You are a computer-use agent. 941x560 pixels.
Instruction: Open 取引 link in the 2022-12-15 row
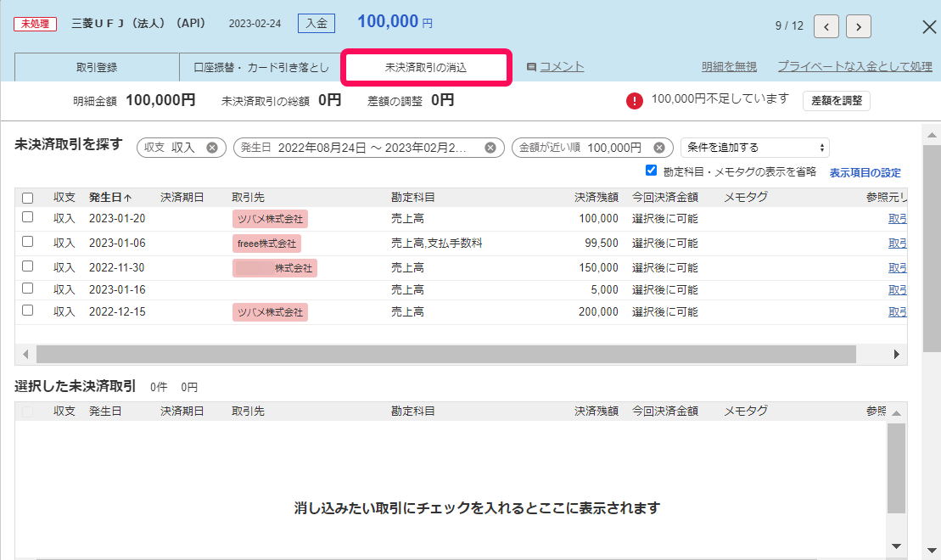point(897,312)
